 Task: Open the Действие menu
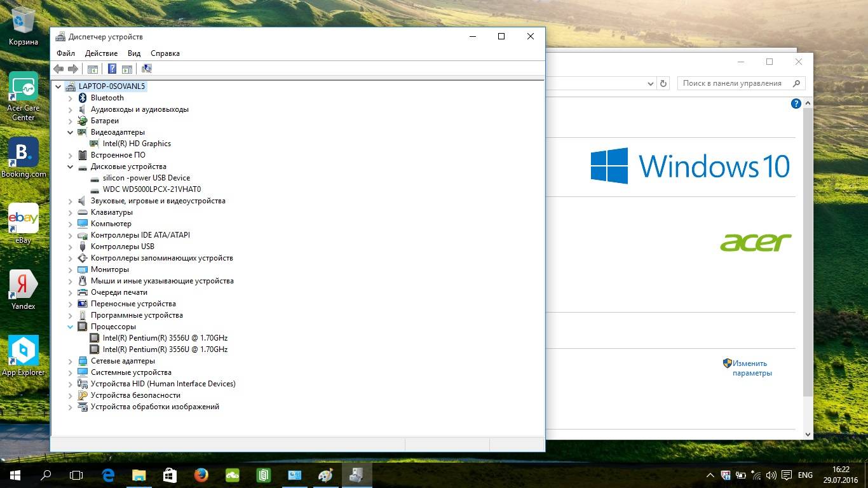pos(101,53)
